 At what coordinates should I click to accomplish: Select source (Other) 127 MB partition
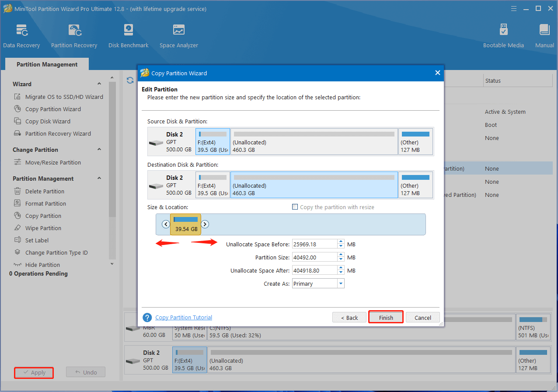tap(415, 142)
